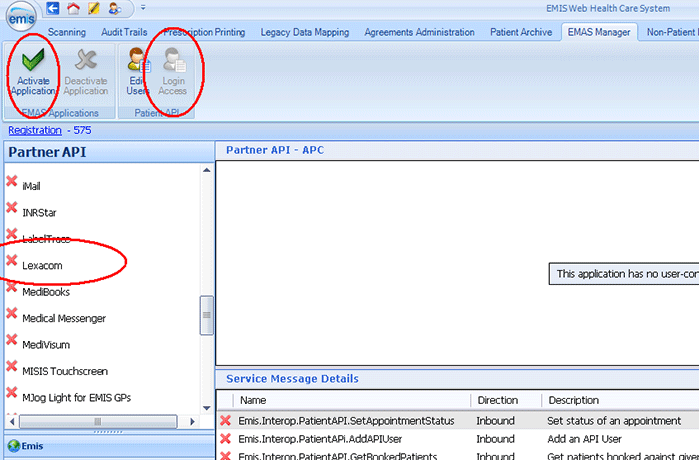Image resolution: width=699 pixels, height=460 pixels.
Task: Click horizontal scroll left arrow under list
Action: [12, 421]
